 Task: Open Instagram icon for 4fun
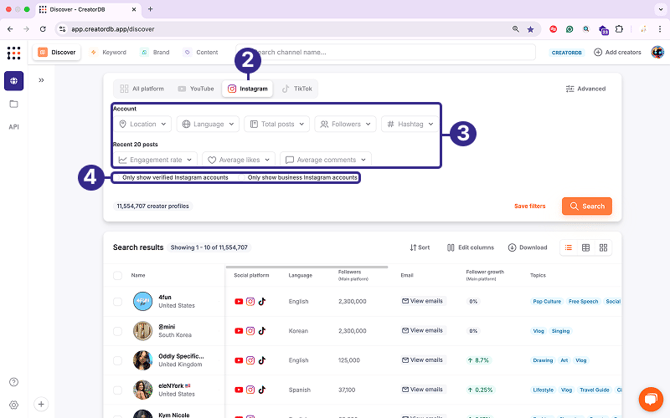click(250, 301)
